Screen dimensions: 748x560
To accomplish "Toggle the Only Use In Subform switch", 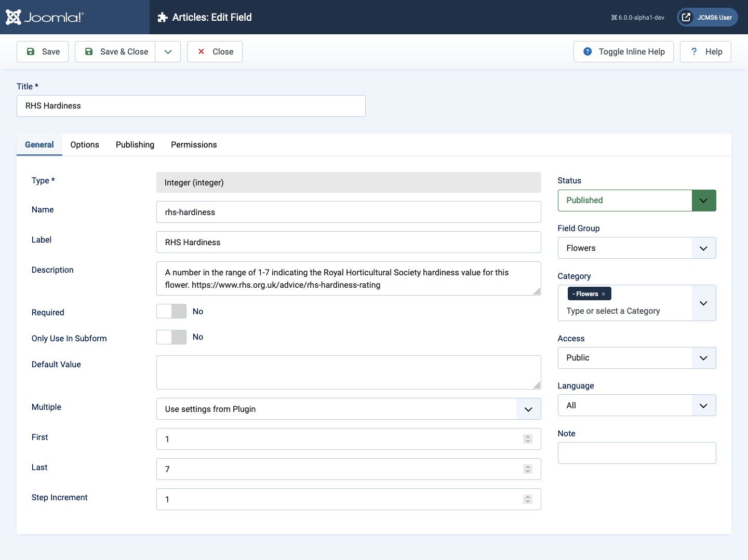I will click(x=171, y=337).
